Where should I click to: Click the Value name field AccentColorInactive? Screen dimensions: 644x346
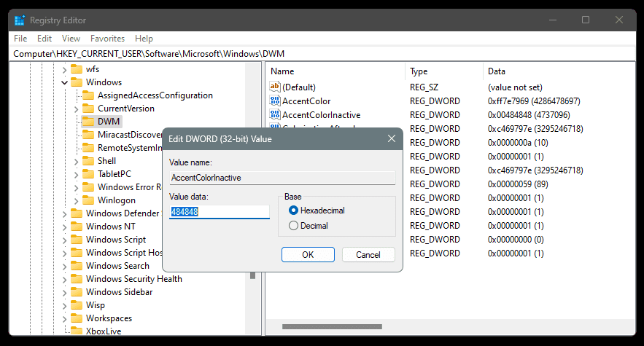tap(282, 178)
